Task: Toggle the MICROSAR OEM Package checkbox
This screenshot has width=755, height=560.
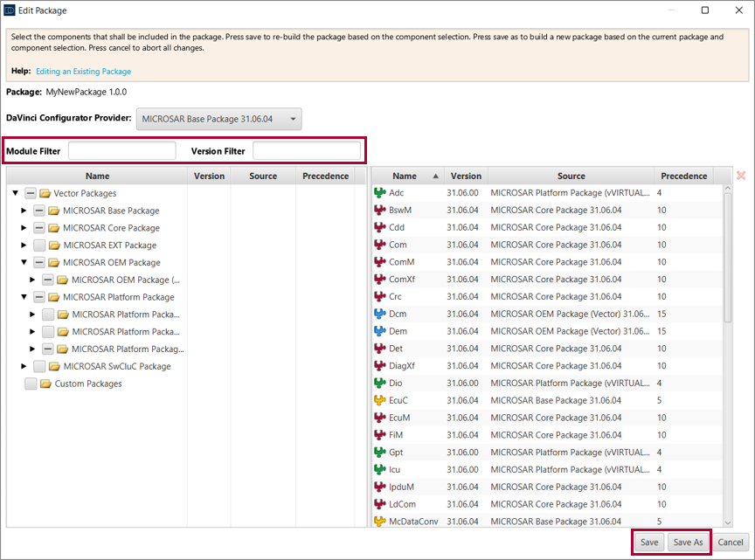Action: point(39,263)
